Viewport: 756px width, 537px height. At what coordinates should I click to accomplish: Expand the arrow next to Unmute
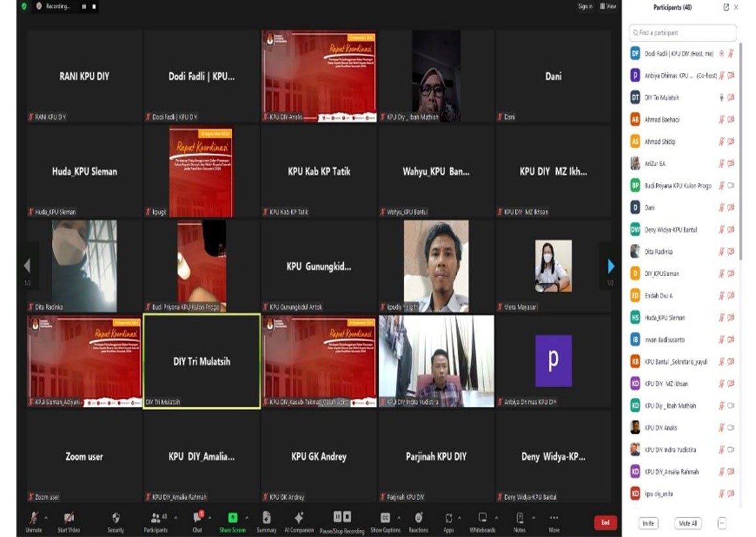(46, 517)
